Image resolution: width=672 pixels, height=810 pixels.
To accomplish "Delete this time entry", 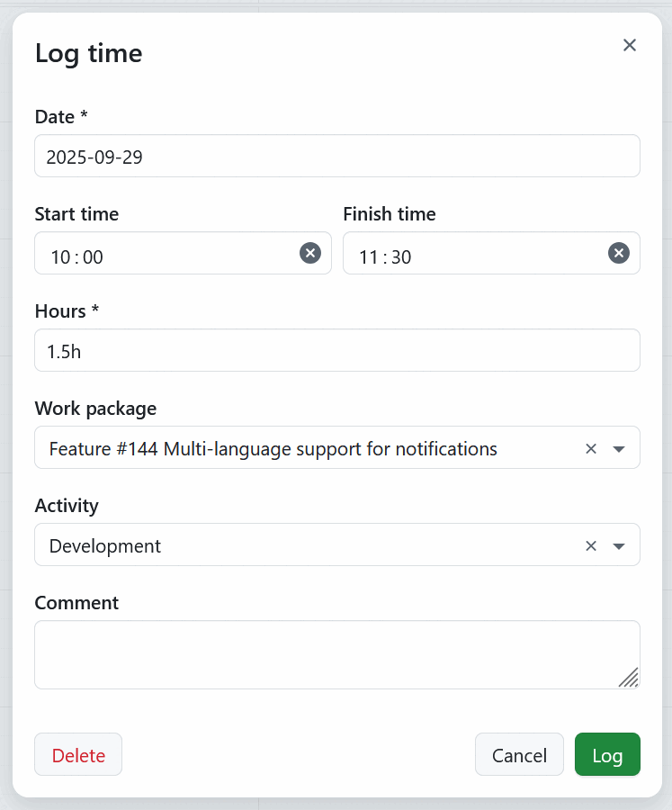I will (x=77, y=754).
